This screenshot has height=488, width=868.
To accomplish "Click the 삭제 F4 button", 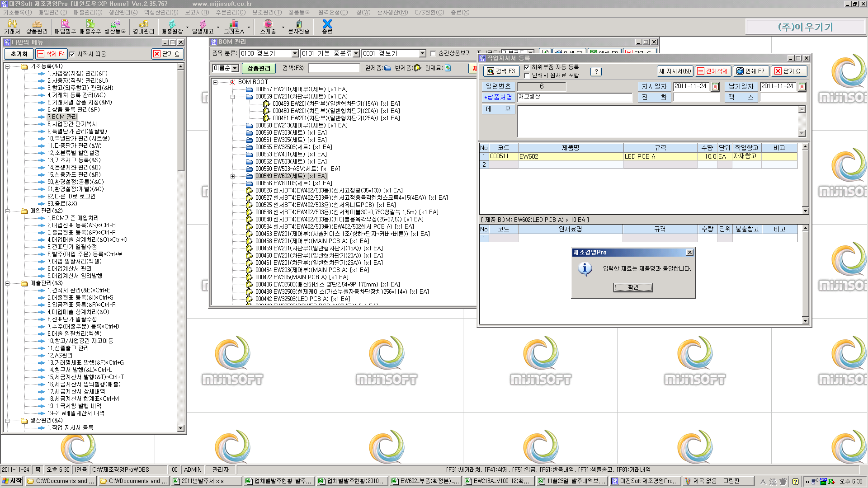I will (51, 54).
